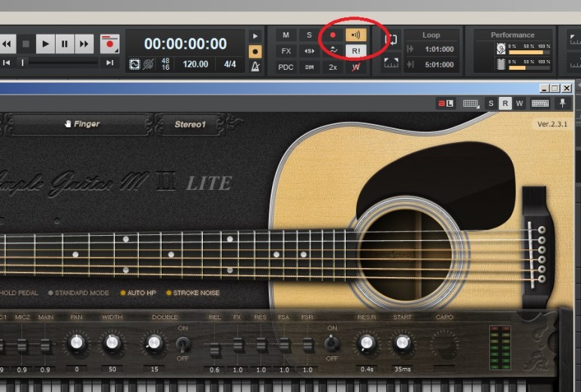Toggle Stroke Noise option
The image size is (581, 392).
pyautogui.click(x=193, y=293)
